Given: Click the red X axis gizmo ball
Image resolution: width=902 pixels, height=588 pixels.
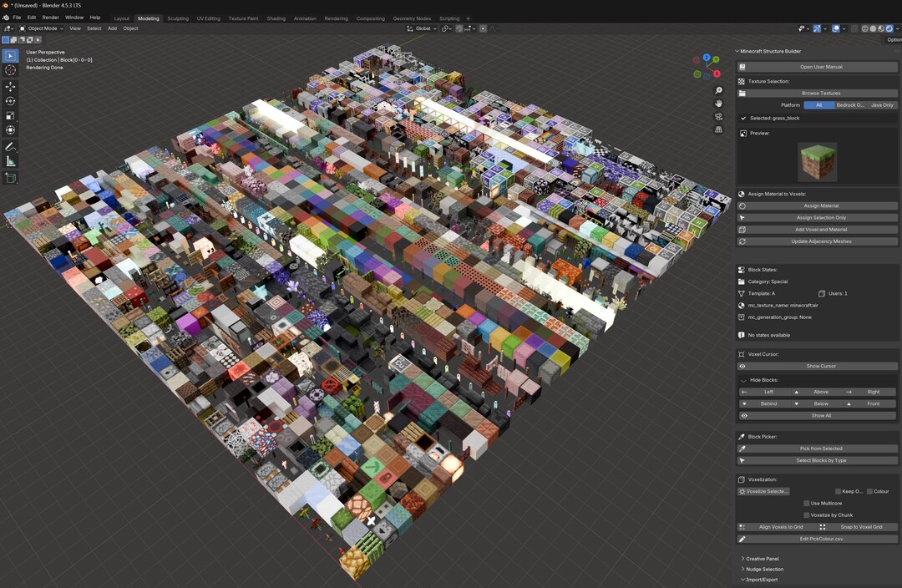Looking at the screenshot, I should 717,73.
